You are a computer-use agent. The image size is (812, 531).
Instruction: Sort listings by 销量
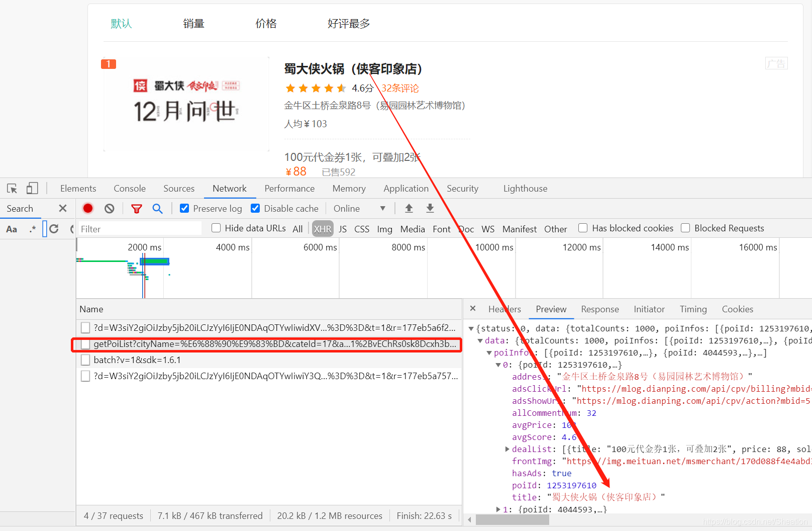193,24
